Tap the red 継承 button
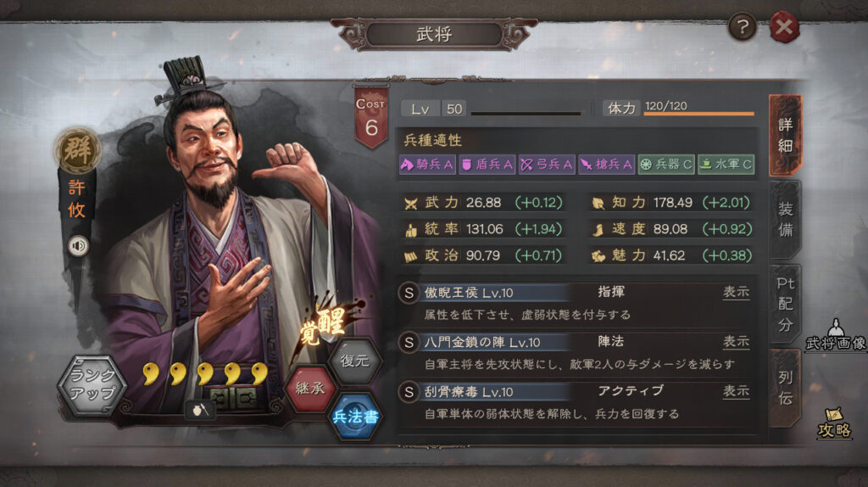 pos(310,389)
